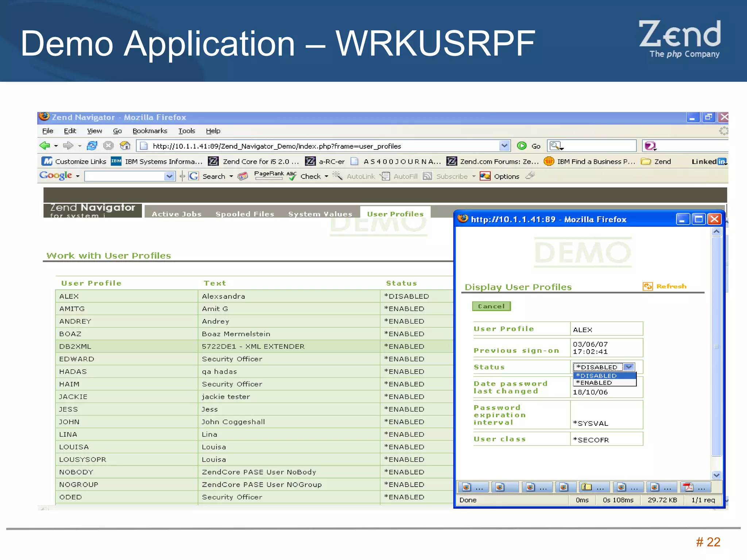The width and height of the screenshot is (747, 560).
Task: Reload the page with the Refresh icon
Action: [x=92, y=146]
